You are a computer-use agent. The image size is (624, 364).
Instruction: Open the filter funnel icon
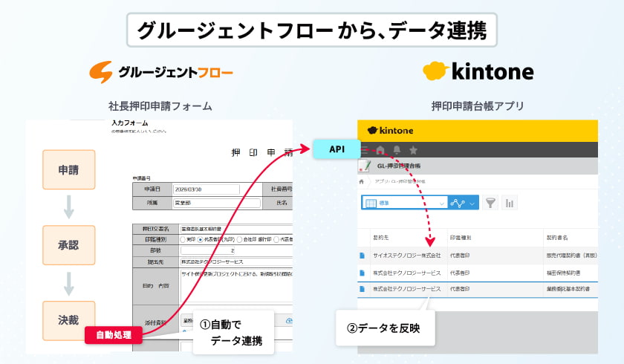coord(490,203)
